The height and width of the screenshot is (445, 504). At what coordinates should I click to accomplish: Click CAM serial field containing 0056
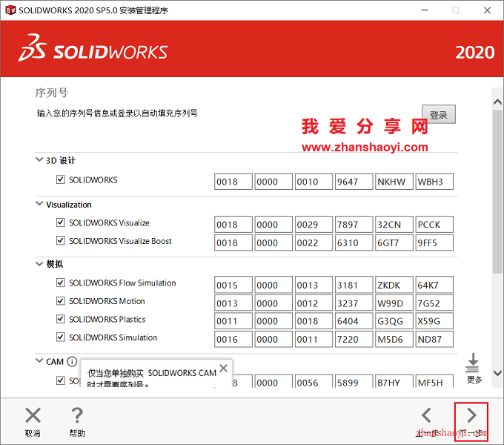314,381
